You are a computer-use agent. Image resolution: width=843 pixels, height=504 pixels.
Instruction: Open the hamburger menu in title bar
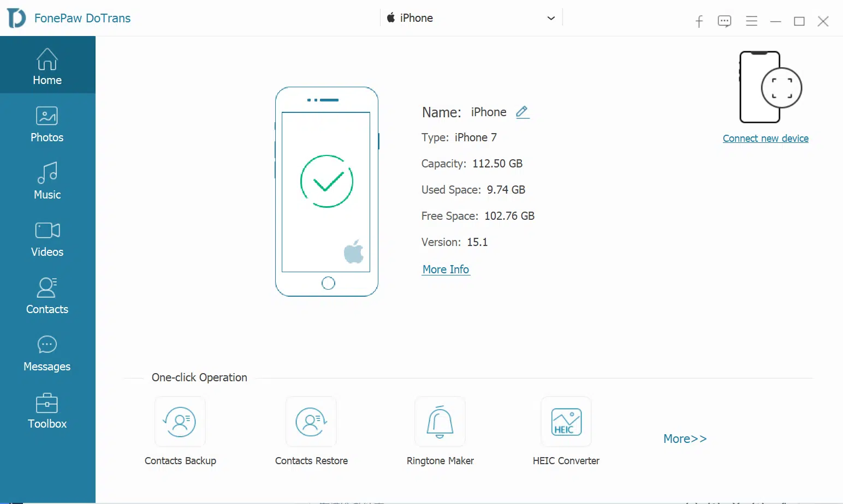[751, 21]
